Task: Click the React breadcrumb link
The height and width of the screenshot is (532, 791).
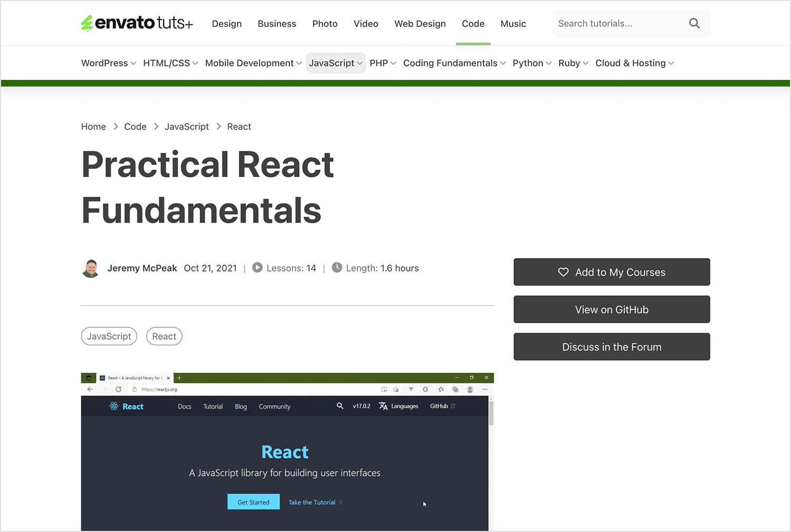Action: coord(239,127)
